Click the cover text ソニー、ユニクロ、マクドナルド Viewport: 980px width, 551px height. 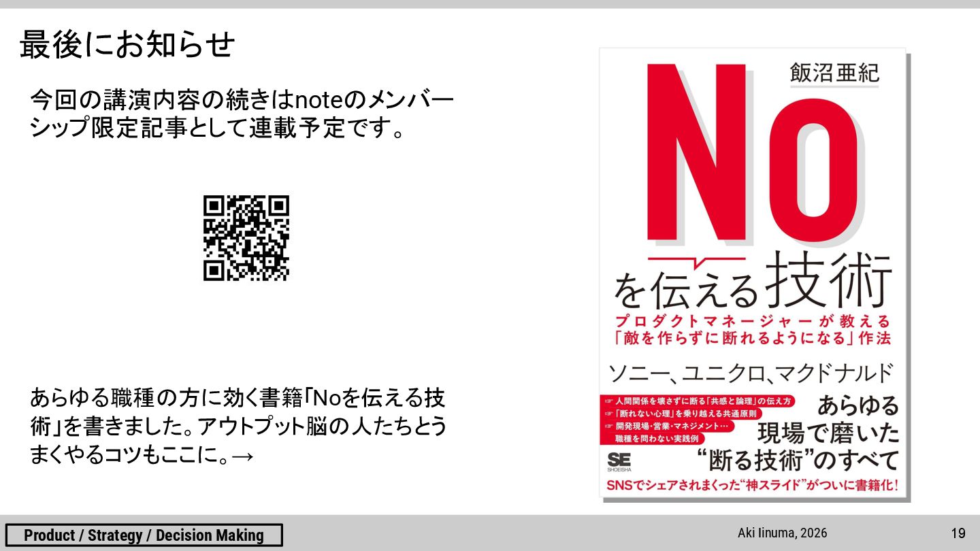pyautogui.click(x=750, y=373)
